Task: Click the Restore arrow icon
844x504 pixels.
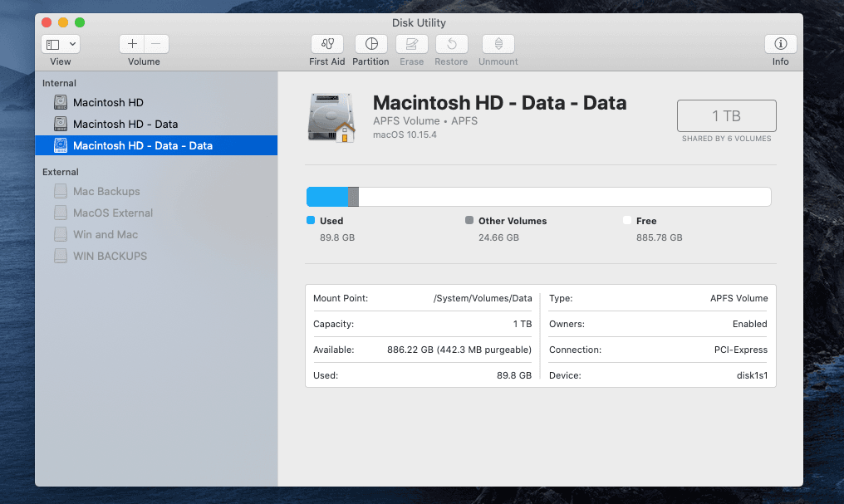Action: point(452,44)
